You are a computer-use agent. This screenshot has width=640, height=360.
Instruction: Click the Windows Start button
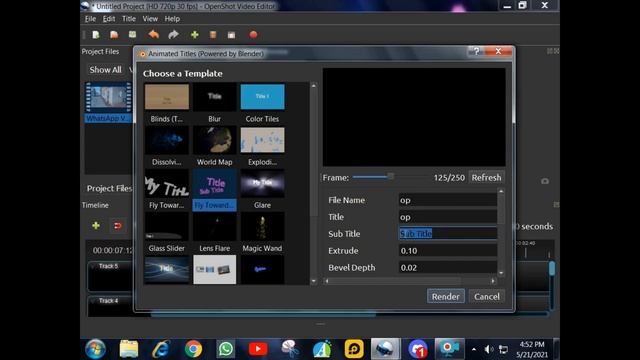pos(96,349)
